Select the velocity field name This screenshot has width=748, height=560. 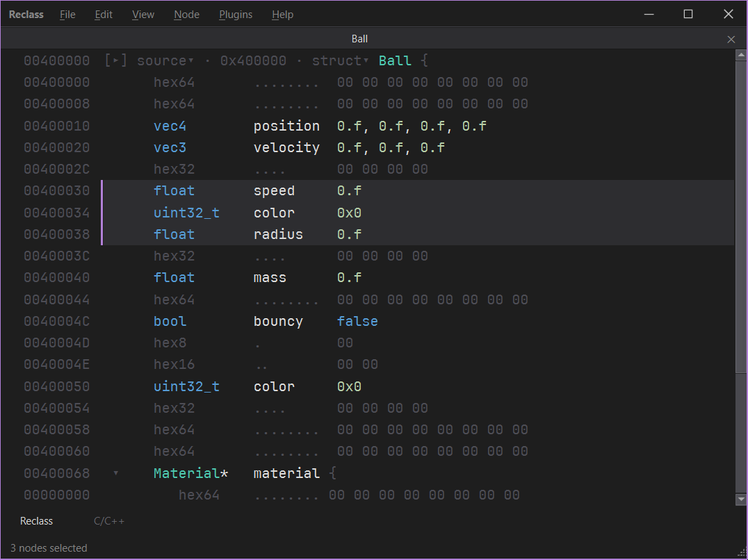pyautogui.click(x=286, y=147)
